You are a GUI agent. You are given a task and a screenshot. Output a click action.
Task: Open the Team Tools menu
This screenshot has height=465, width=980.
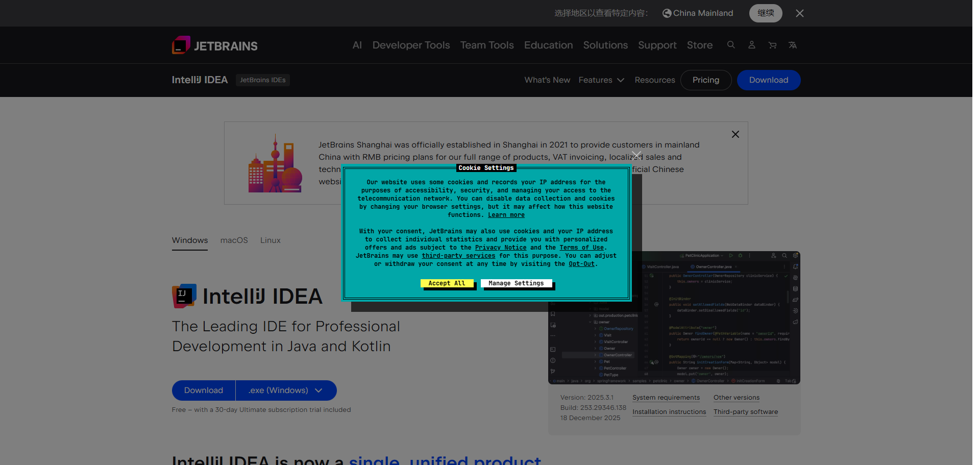(x=487, y=45)
